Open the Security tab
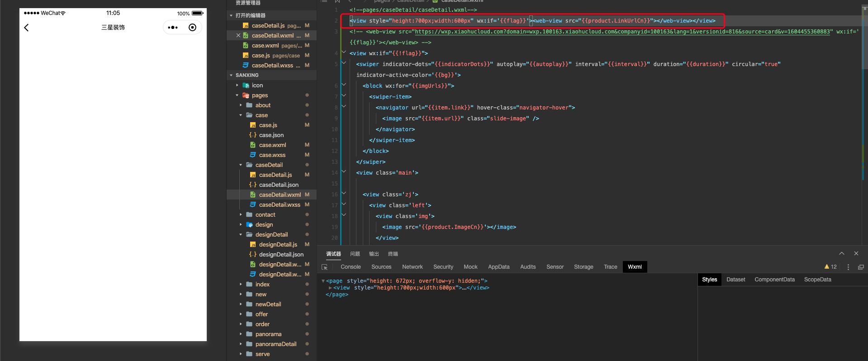The image size is (868, 361). tap(443, 267)
